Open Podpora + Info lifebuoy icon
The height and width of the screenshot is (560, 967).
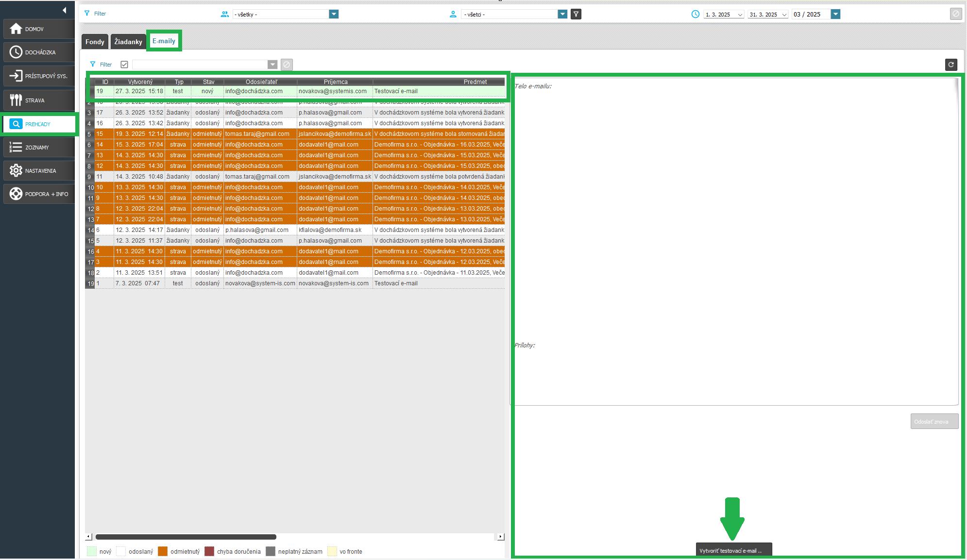pos(16,194)
